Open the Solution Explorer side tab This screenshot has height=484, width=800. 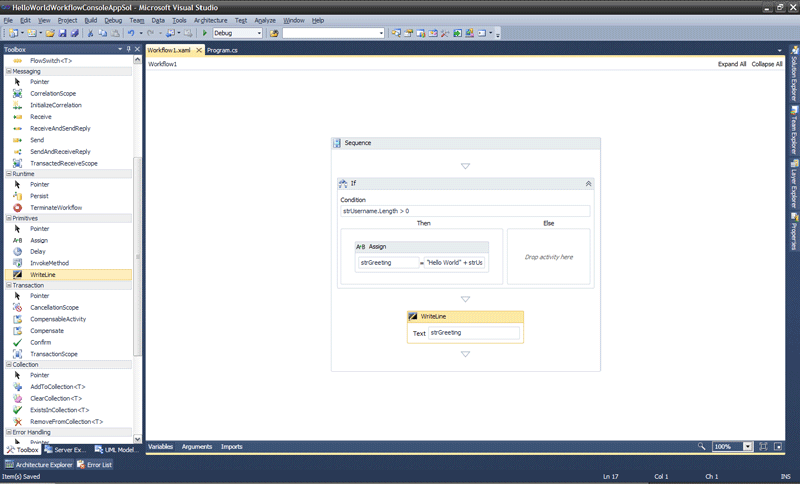[x=794, y=73]
